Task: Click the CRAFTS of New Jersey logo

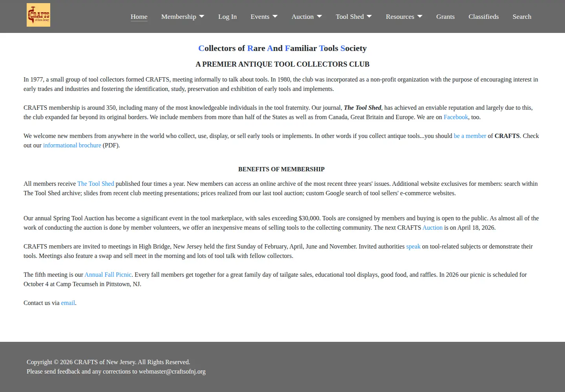Action: pos(38,15)
